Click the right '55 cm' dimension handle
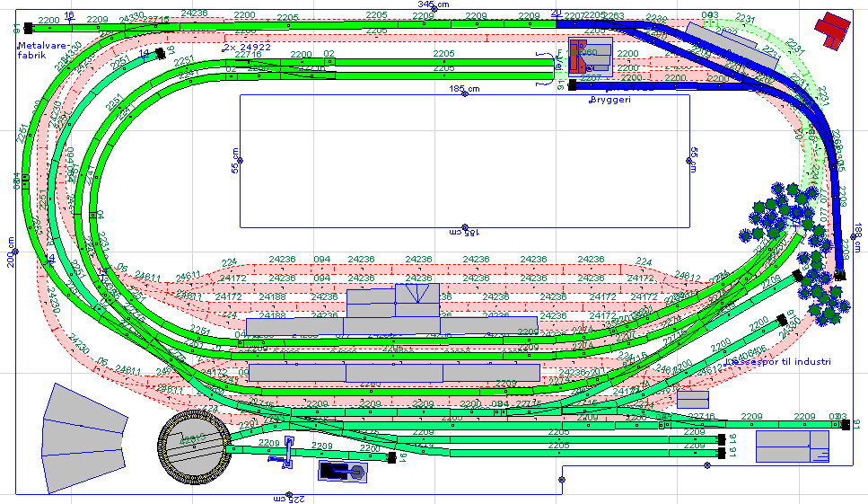 (689, 161)
